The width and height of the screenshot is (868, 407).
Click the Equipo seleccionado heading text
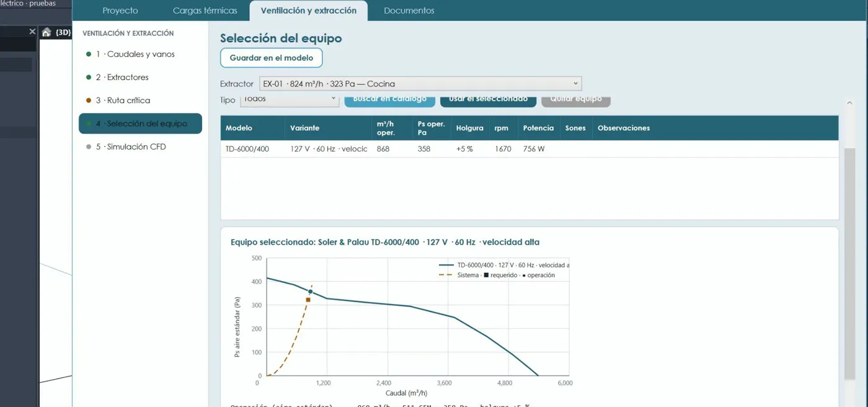click(385, 242)
